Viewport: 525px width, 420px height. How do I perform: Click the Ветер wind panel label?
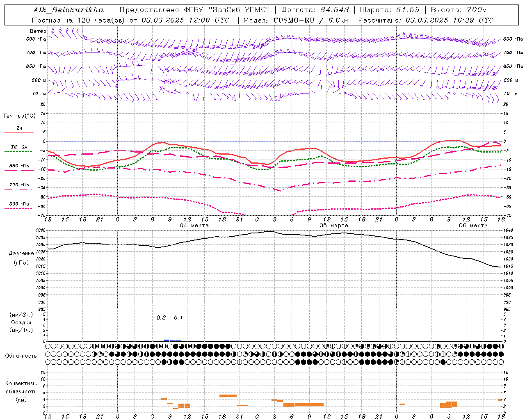point(38,31)
